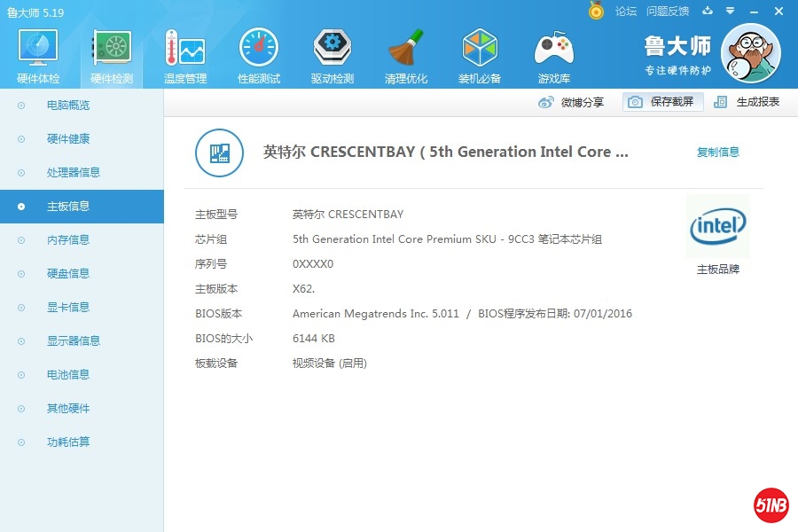The height and width of the screenshot is (532, 798).
Task: Click 保存截屏 save screenshot button
Action: 663,102
